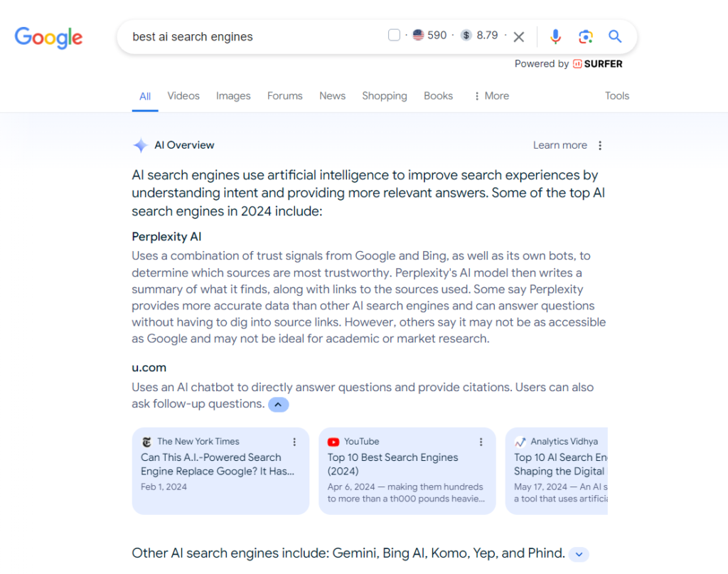Open Google Lens image search
Viewport: 728px width, 574px height.
pos(585,37)
